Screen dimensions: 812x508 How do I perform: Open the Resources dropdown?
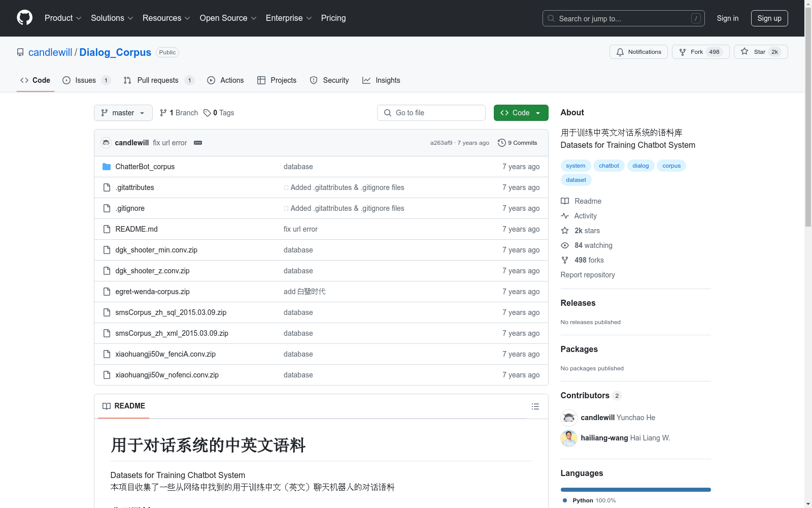pos(166,18)
